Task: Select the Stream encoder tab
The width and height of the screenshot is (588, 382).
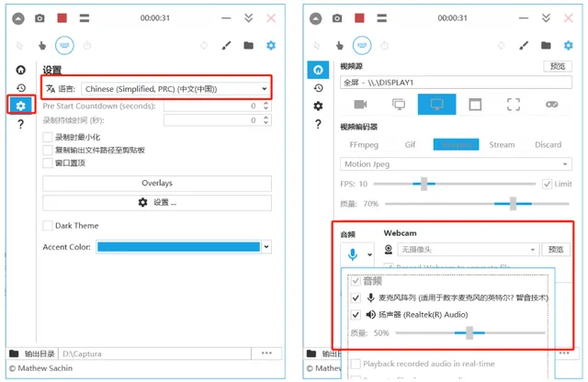Action: point(502,145)
